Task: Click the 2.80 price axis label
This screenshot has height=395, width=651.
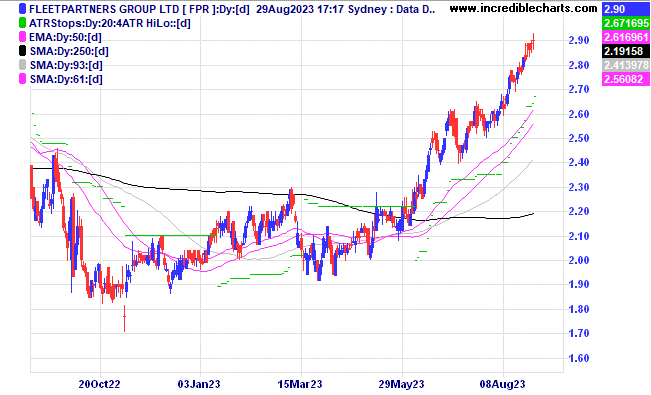Action: (579, 65)
